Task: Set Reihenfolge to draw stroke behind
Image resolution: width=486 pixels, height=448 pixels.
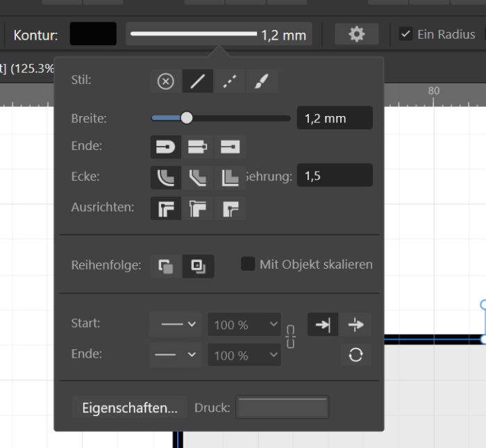Action: pyautogui.click(x=166, y=266)
